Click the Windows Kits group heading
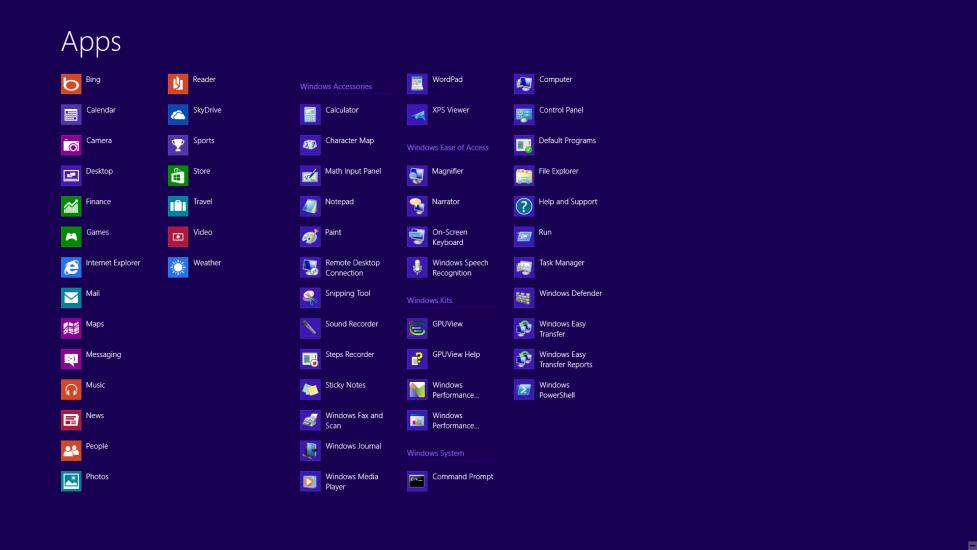 [429, 300]
